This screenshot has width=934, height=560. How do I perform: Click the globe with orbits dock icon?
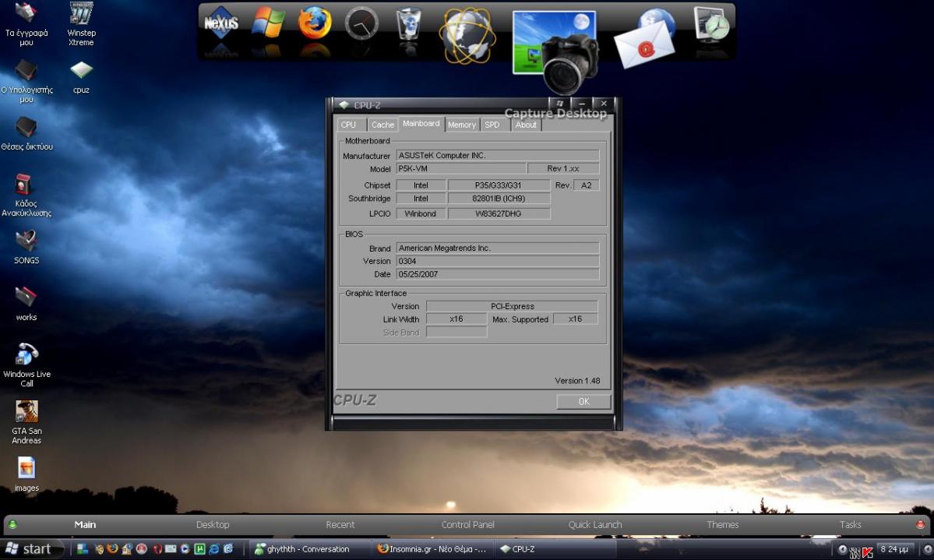(x=467, y=36)
